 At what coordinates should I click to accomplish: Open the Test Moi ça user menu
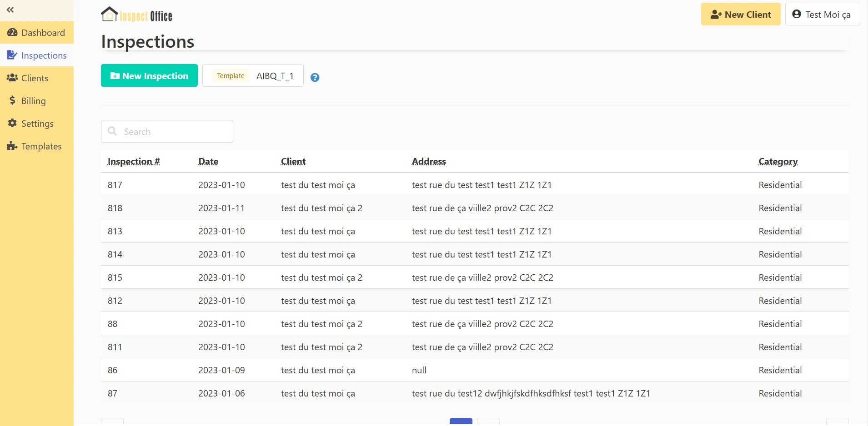[822, 15]
